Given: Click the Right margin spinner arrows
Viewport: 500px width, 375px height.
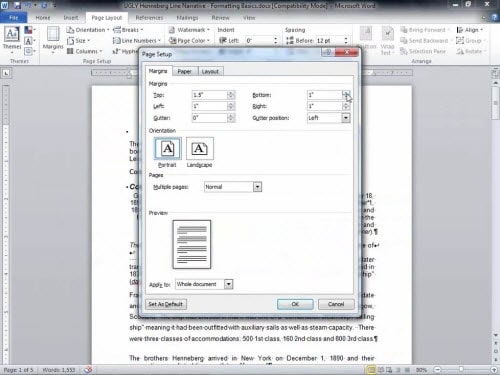Looking at the screenshot, I should click(x=346, y=106).
